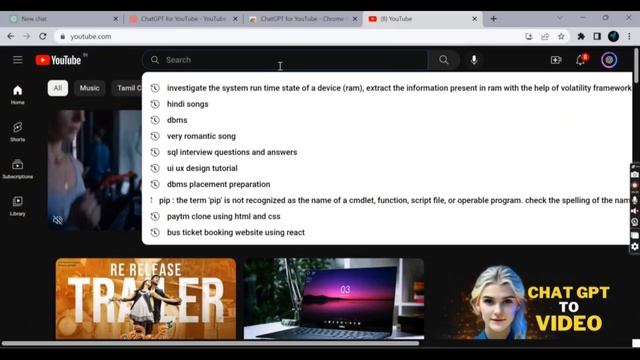Open Subscriptions in the sidebar
The height and width of the screenshot is (360, 640).
click(18, 169)
